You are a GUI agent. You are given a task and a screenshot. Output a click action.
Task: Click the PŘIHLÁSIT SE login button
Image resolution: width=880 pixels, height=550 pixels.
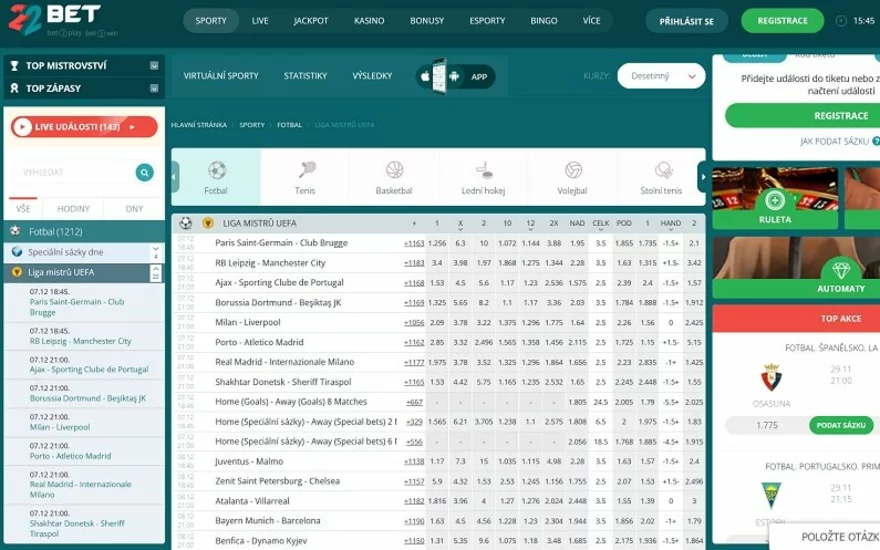pos(686,21)
